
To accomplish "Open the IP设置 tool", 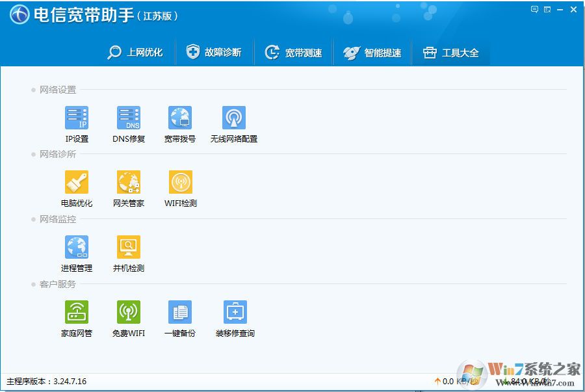I will [76, 124].
